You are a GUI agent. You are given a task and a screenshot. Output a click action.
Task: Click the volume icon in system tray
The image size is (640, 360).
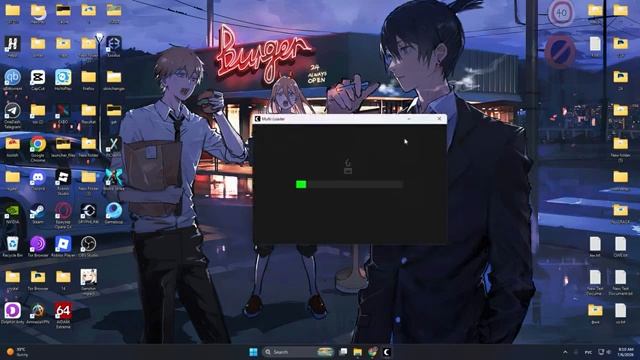point(609,352)
